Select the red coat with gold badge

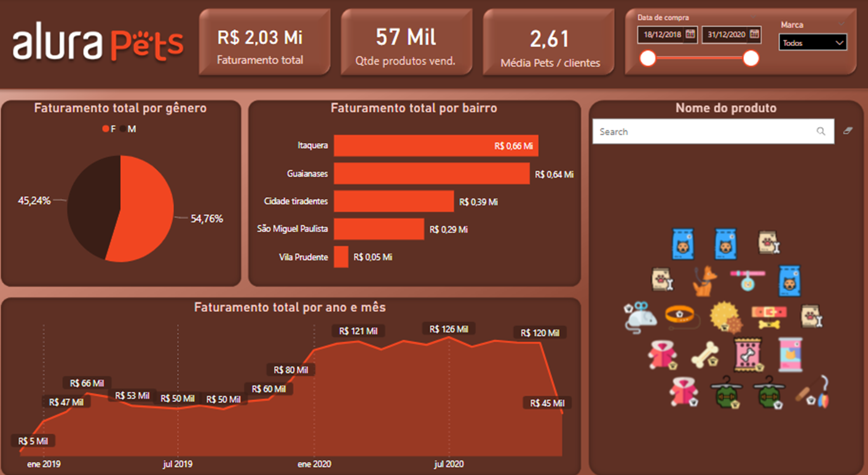(x=663, y=355)
